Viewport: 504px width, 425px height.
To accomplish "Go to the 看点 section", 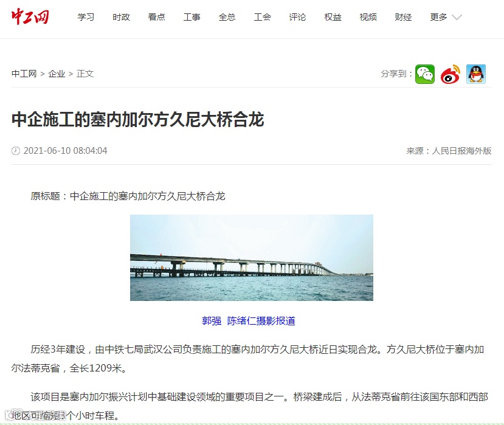I will coord(156,17).
